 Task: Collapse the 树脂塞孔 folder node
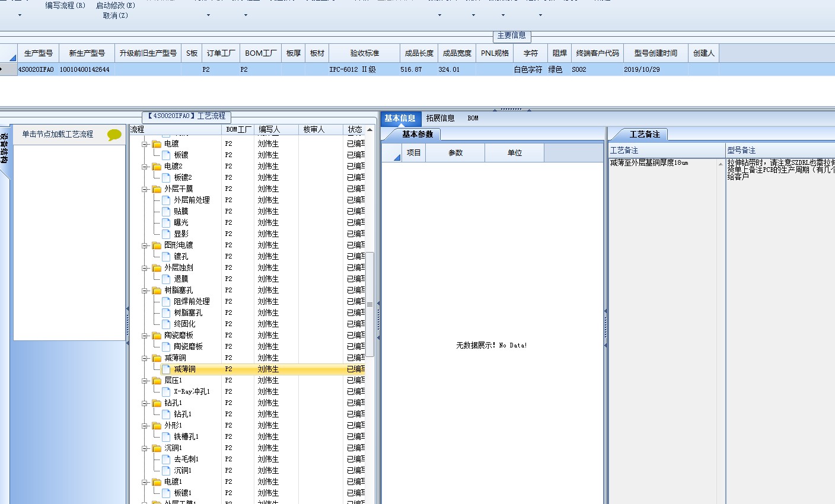[x=145, y=291]
